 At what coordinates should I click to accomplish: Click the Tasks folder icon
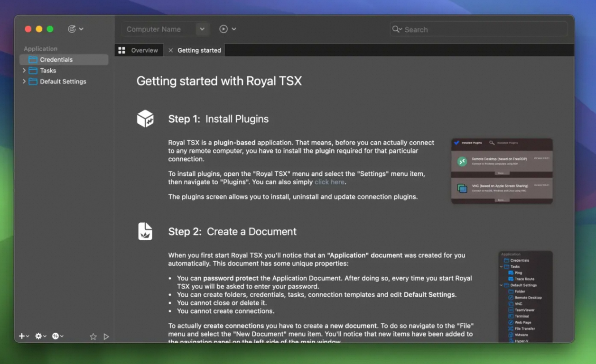[33, 71]
